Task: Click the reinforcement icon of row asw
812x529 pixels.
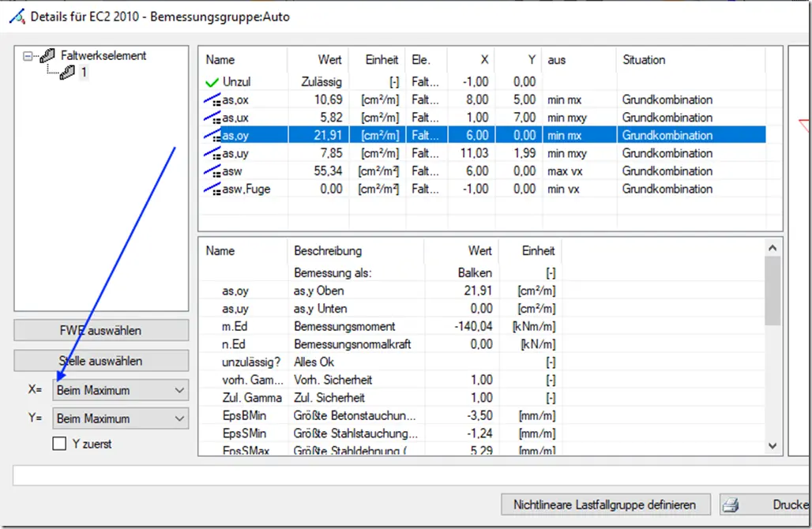Action: tap(212, 171)
